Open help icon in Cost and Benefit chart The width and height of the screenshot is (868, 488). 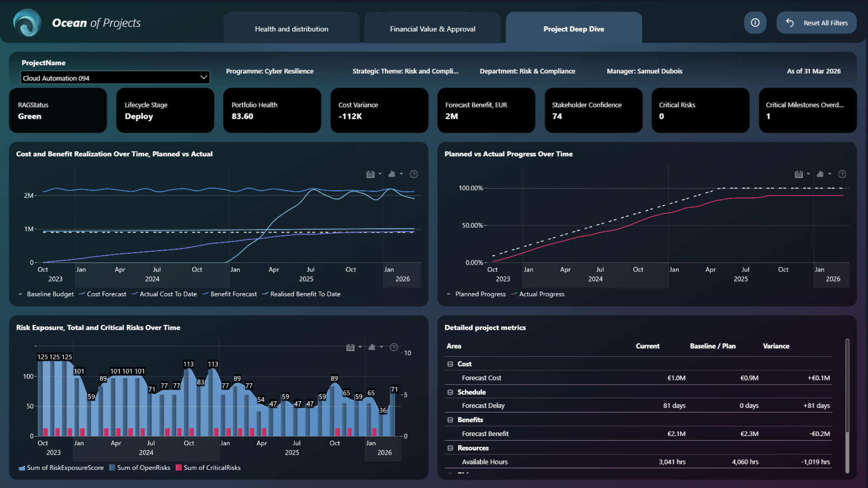tap(414, 174)
